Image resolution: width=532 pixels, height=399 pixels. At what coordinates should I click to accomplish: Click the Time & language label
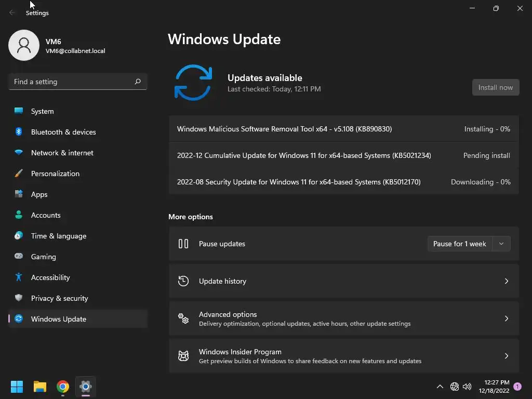click(59, 236)
